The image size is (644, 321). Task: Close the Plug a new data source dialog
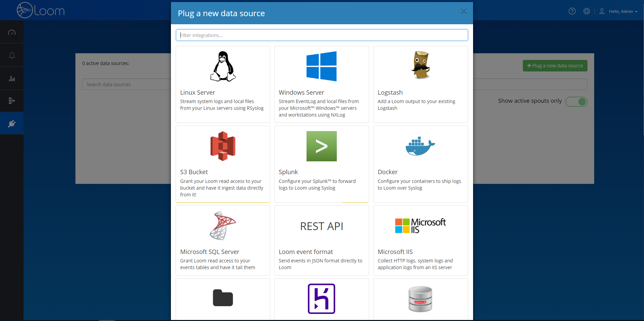pos(464,12)
